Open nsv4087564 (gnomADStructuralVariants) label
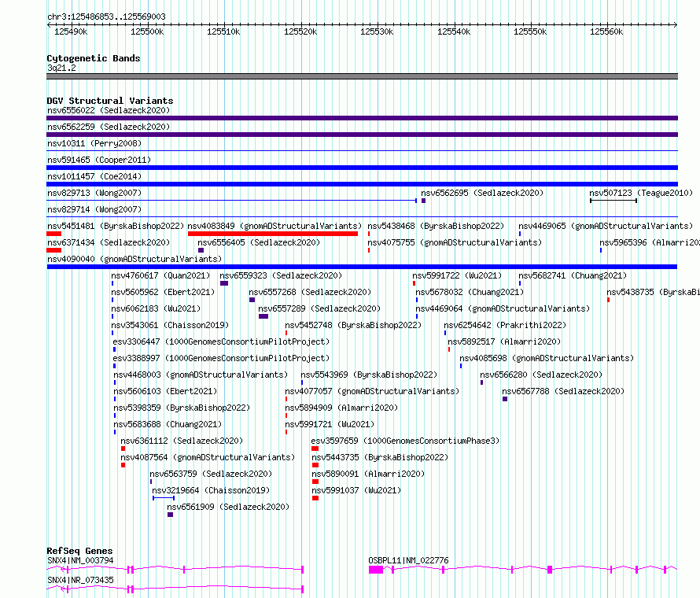 pyautogui.click(x=208, y=457)
